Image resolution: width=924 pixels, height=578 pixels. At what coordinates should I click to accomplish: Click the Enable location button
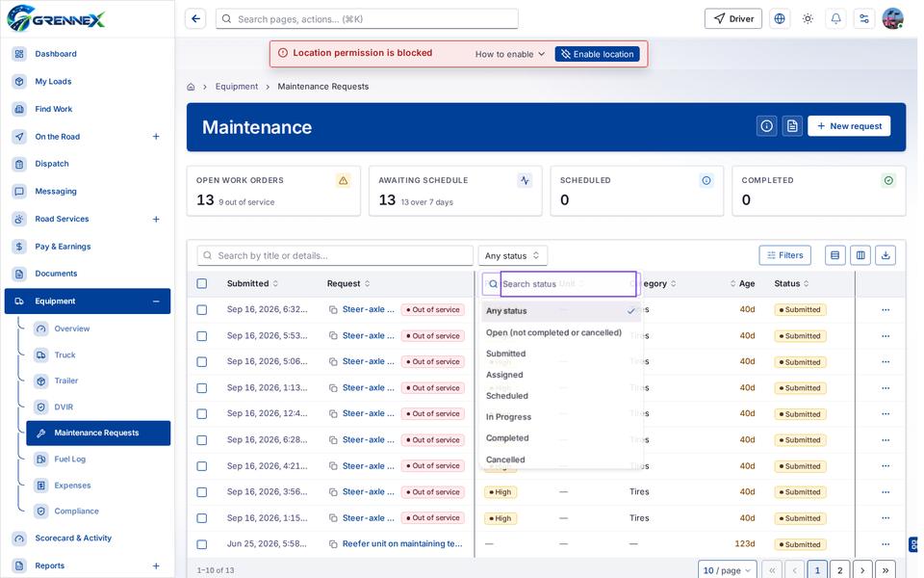598,54
